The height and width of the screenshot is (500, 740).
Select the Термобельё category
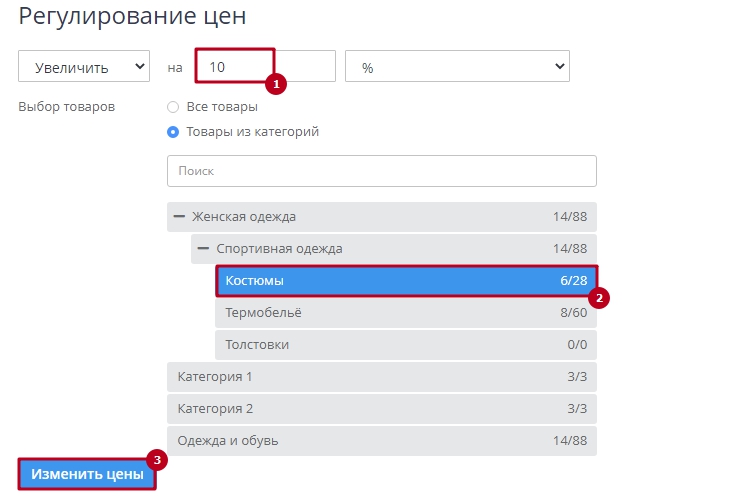point(406,313)
